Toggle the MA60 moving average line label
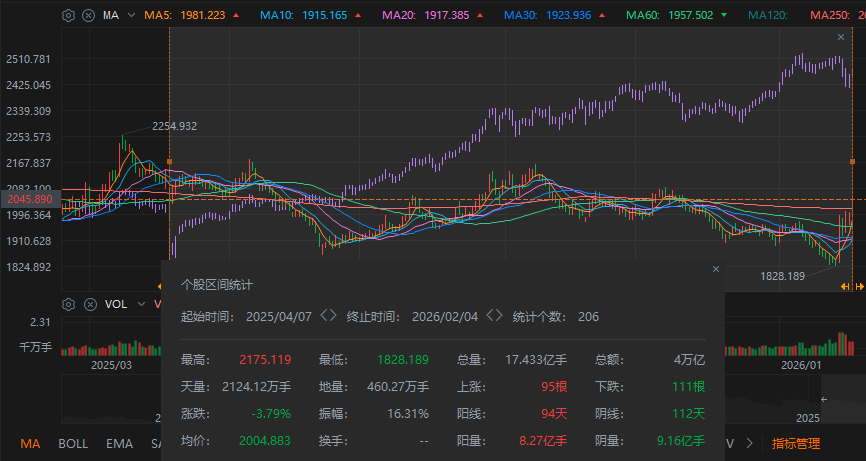 (x=664, y=16)
